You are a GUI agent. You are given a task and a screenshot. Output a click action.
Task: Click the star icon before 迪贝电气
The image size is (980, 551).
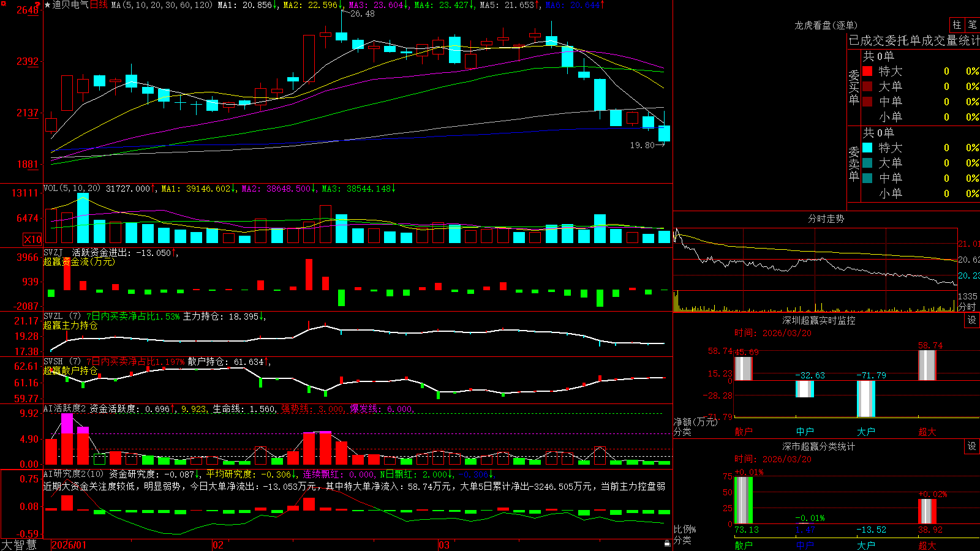47,5
